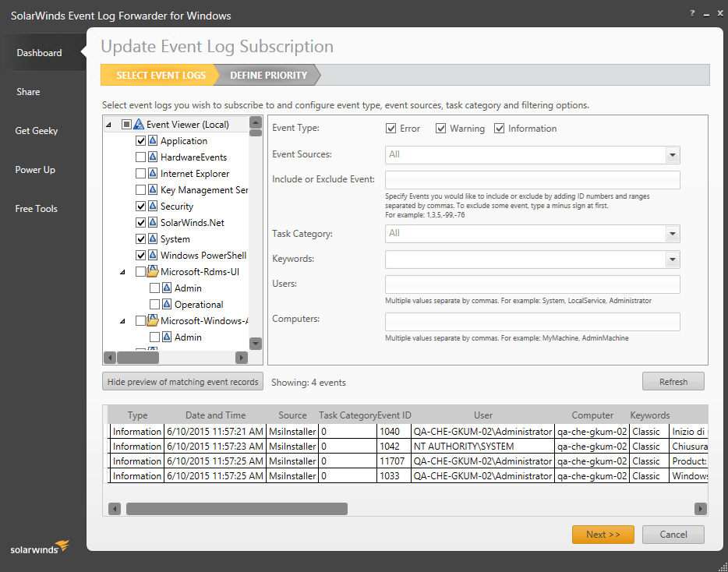
Task: Click the Event ID column header
Action: pos(394,415)
